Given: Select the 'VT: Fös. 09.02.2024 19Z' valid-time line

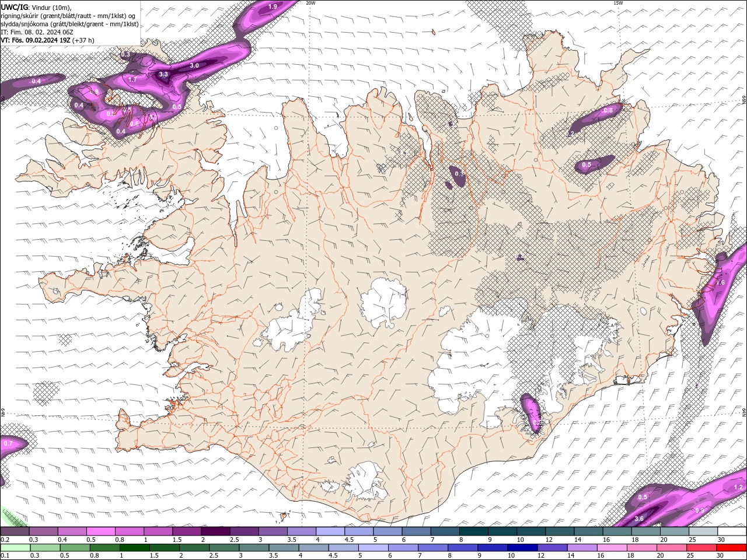Looking at the screenshot, I should 36,40.
